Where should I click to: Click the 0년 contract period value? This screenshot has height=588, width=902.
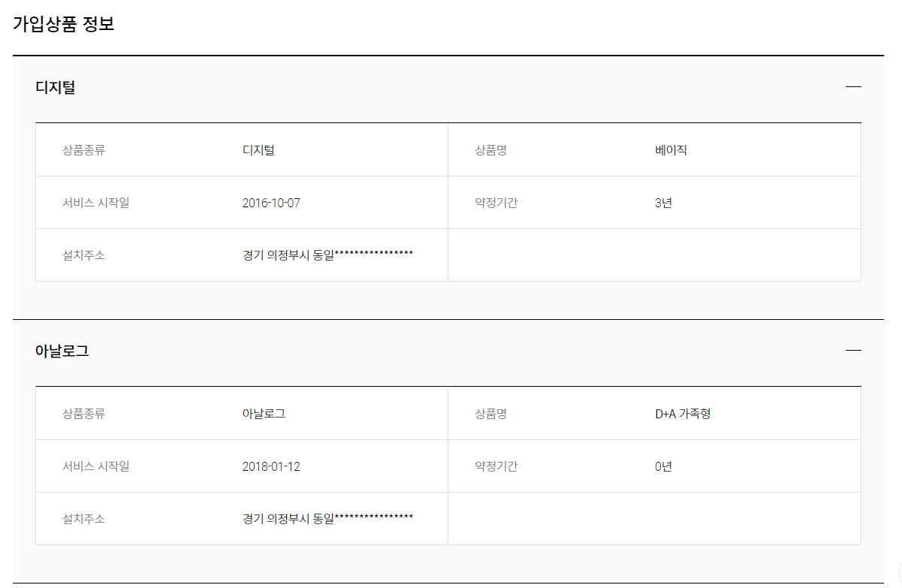point(663,466)
